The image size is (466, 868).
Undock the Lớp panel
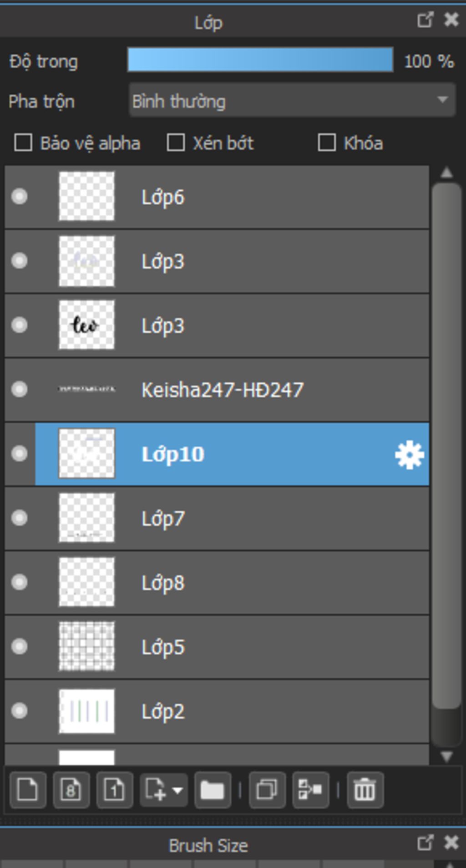(x=425, y=20)
